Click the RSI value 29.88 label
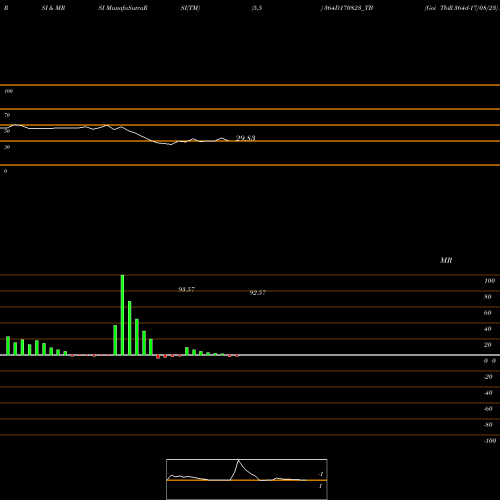This screenshot has width=500, height=500. tap(245, 138)
